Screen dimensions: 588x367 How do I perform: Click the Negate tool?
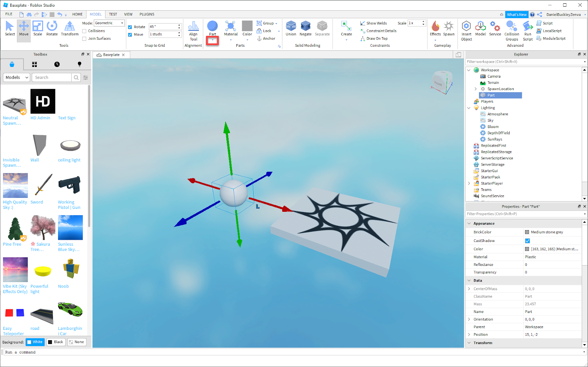[x=305, y=29]
